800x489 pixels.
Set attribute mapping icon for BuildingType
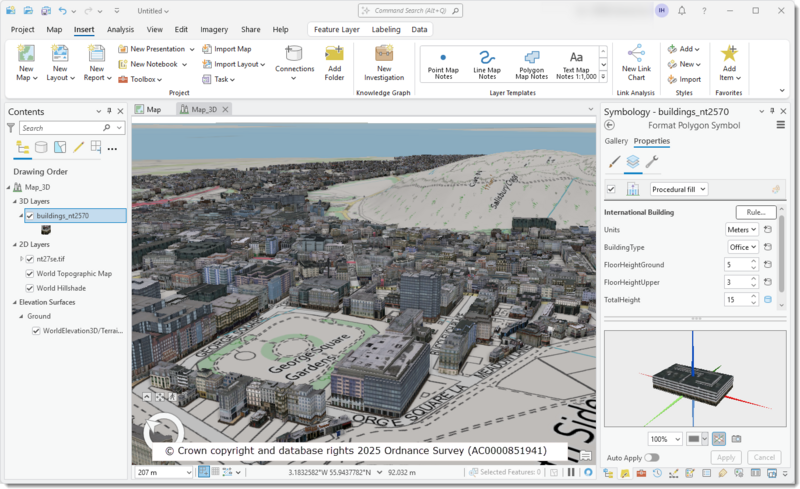click(768, 247)
